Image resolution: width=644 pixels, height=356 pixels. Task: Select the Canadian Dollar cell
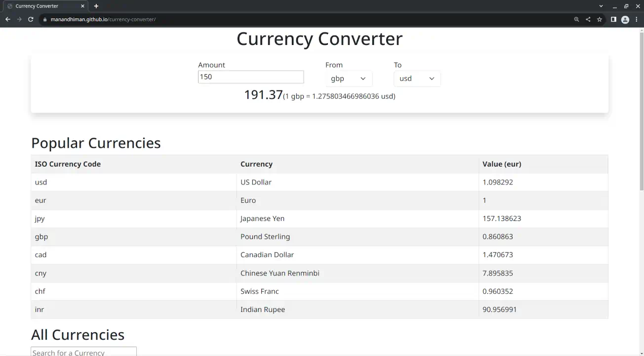(358, 255)
